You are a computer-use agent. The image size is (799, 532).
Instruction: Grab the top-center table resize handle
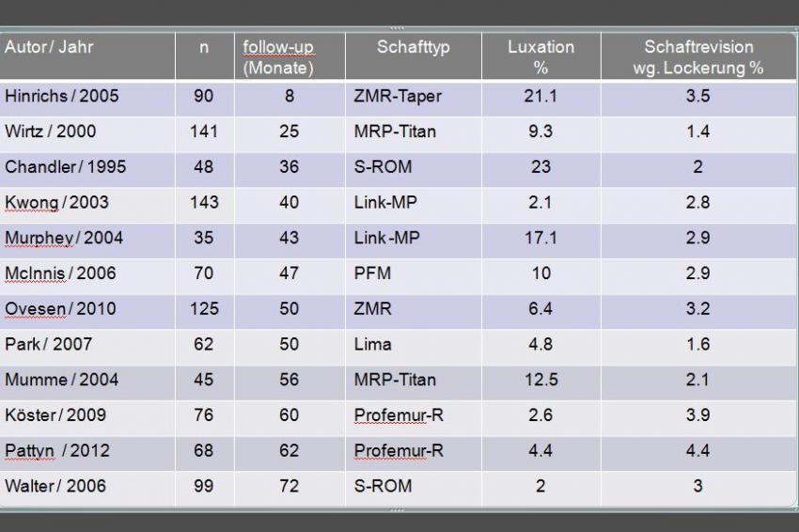(397, 27)
